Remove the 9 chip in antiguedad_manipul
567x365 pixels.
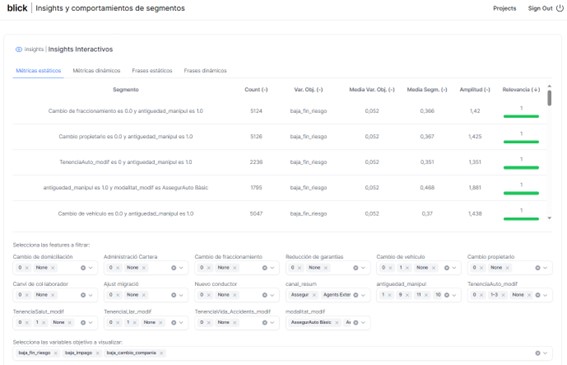[408, 295]
